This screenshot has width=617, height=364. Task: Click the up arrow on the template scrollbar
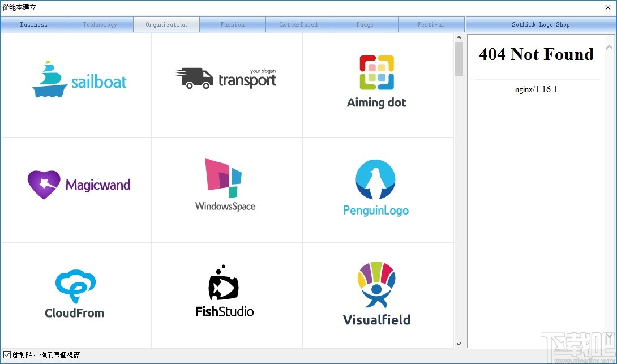[459, 36]
